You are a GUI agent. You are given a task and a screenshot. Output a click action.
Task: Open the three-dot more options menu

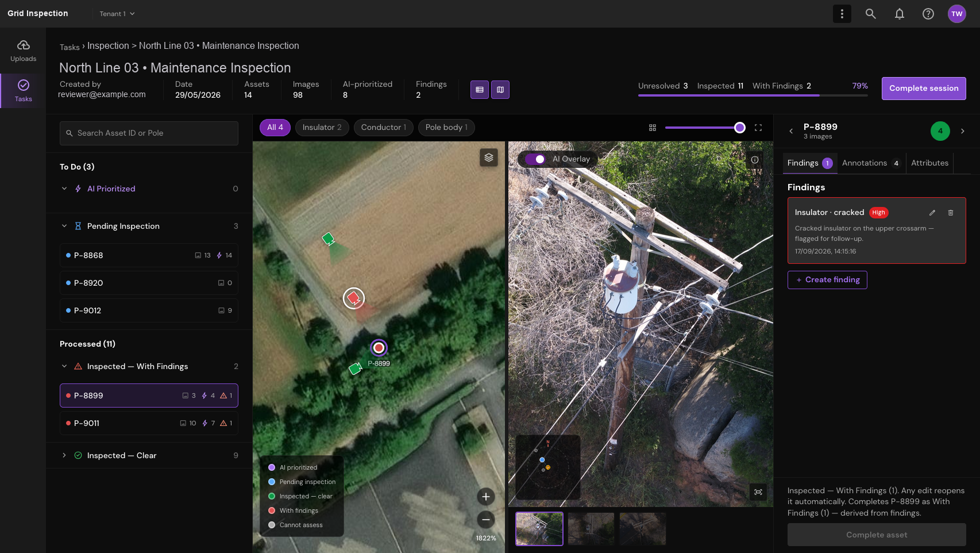coord(842,14)
